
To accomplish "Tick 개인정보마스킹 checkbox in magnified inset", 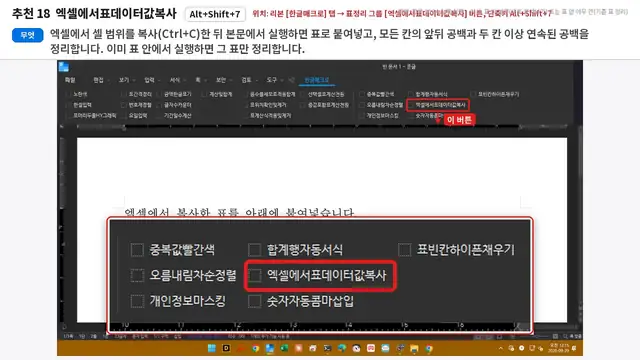I will 137,301.
